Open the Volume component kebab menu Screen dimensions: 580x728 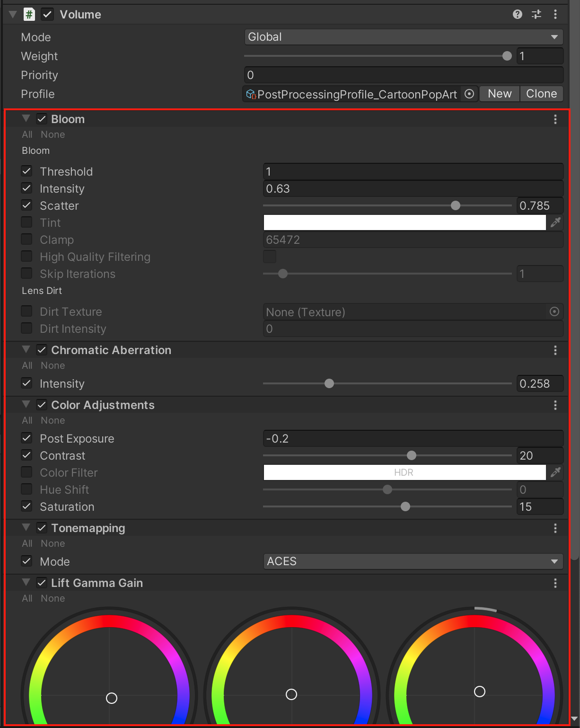tap(555, 14)
